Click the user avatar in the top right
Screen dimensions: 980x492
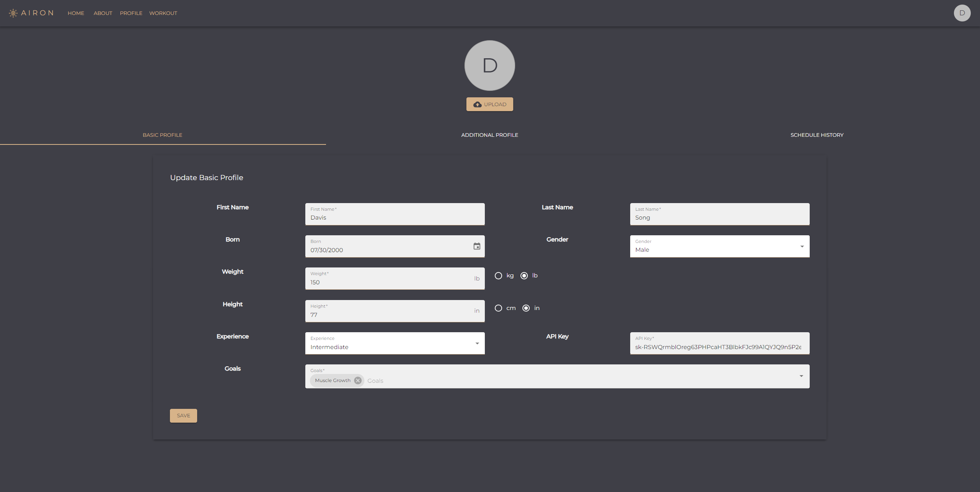tap(962, 13)
